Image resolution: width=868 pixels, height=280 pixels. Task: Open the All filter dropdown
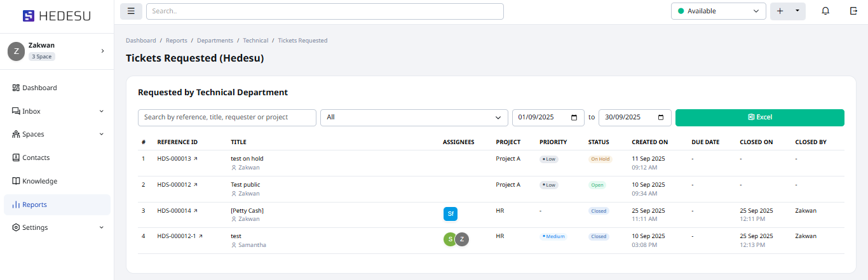(x=413, y=117)
